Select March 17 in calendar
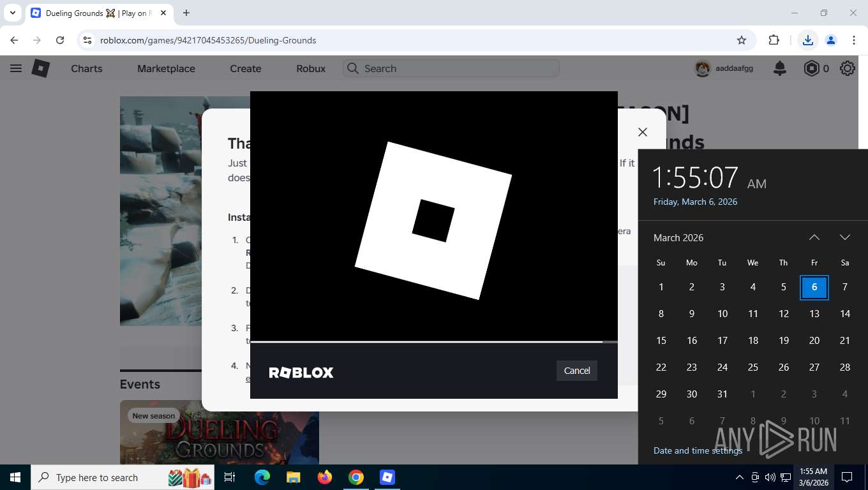Screen dimensions: 868x490 pos(722,341)
